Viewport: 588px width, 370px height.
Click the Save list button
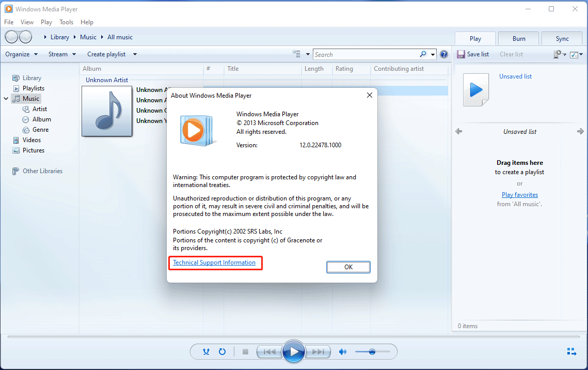click(x=473, y=54)
